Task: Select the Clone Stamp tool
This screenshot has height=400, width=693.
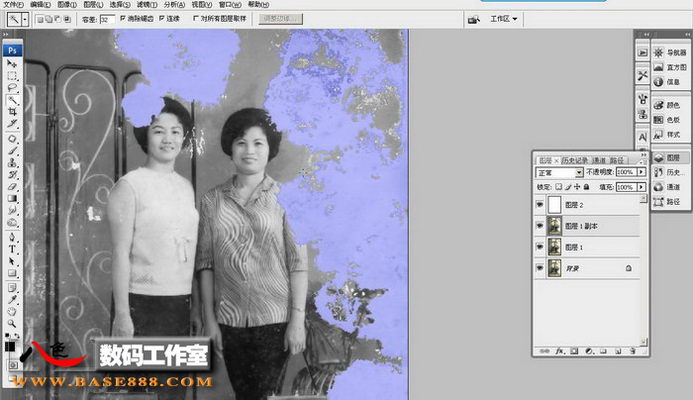Action: pos(12,163)
